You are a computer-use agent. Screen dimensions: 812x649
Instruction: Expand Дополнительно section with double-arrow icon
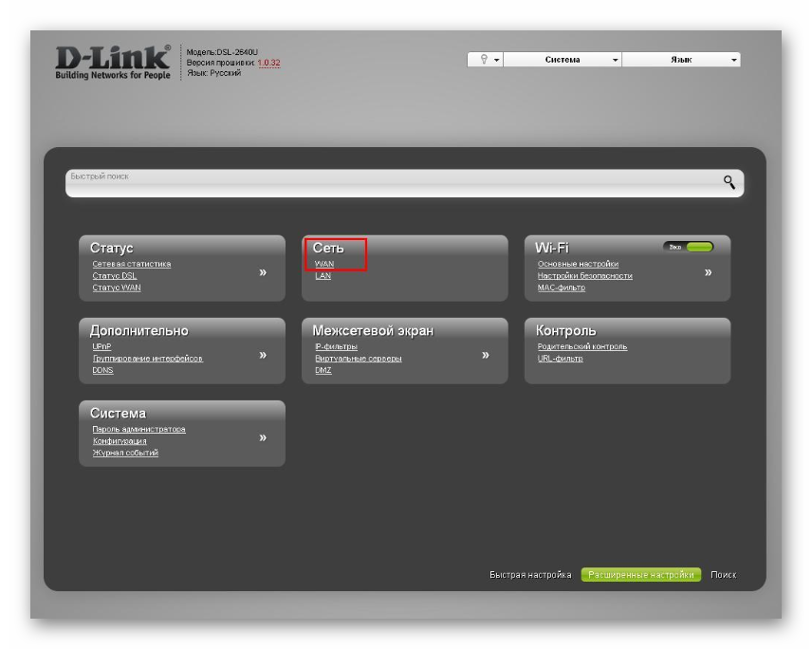click(263, 355)
